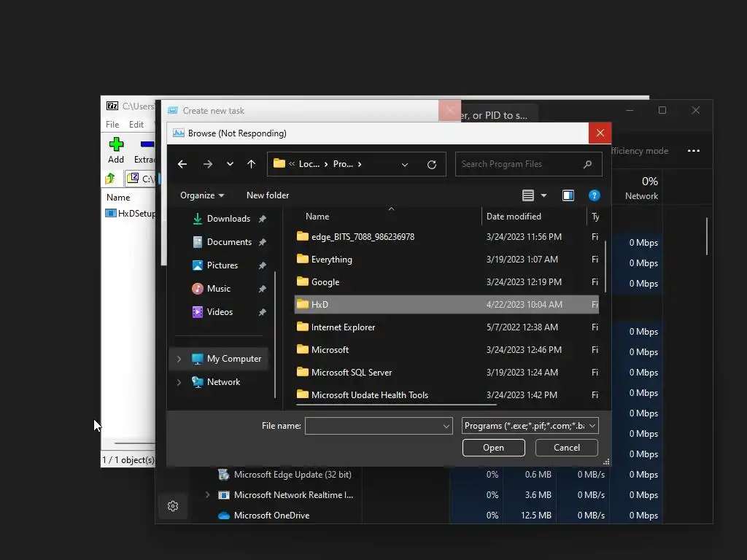The height and width of the screenshot is (560, 747).
Task: Open the Organize menu
Action: (x=202, y=195)
